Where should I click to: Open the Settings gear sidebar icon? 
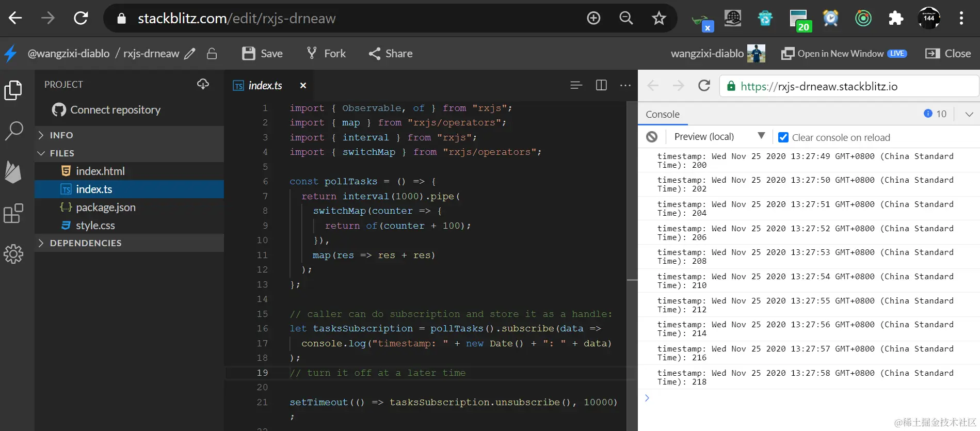click(13, 254)
